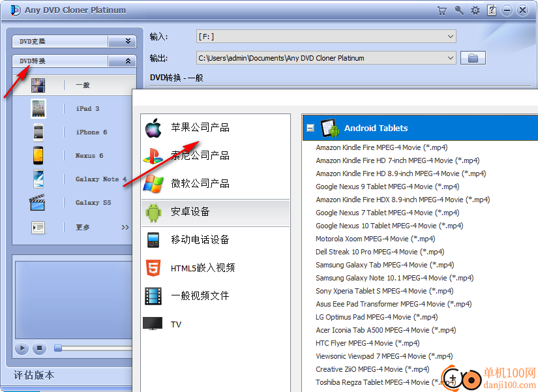Choose the iPad 3 device icon
The width and height of the screenshot is (538, 392).
point(38,109)
